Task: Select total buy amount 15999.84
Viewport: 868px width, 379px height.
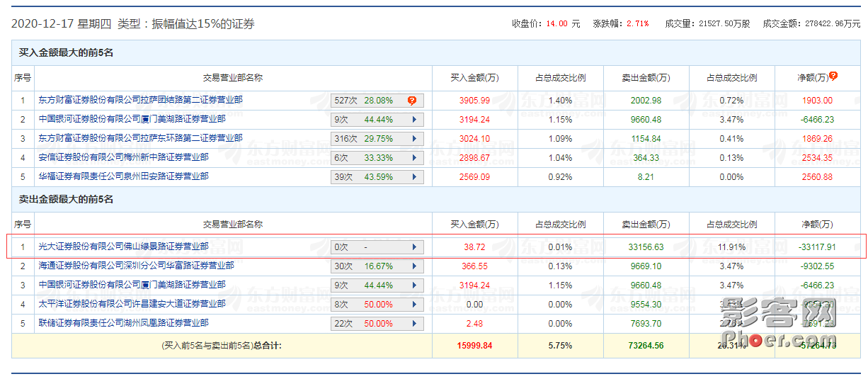Action: point(474,346)
